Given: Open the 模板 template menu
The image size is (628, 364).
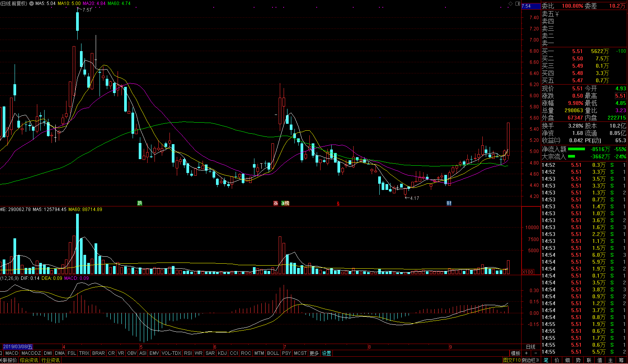Looking at the screenshot, I should coord(516,353).
